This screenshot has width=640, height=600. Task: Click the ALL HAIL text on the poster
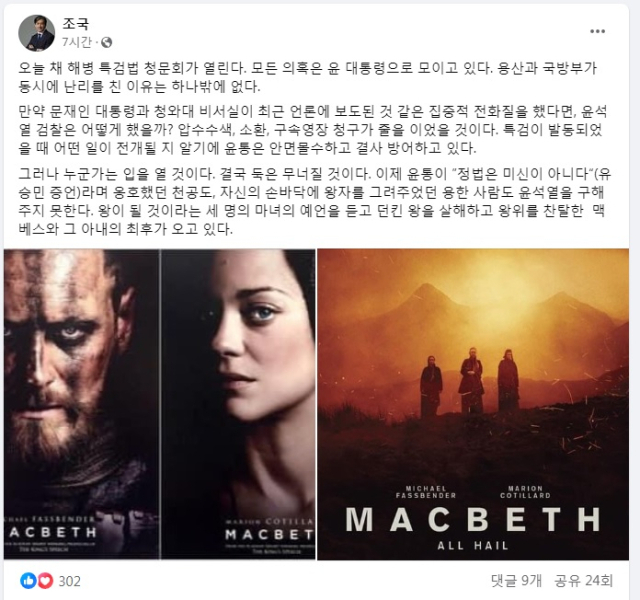[x=473, y=546]
